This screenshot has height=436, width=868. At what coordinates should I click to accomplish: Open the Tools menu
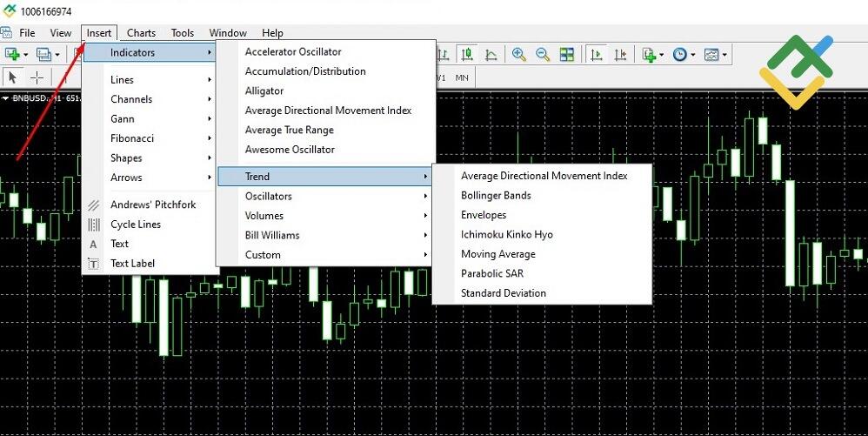[182, 33]
